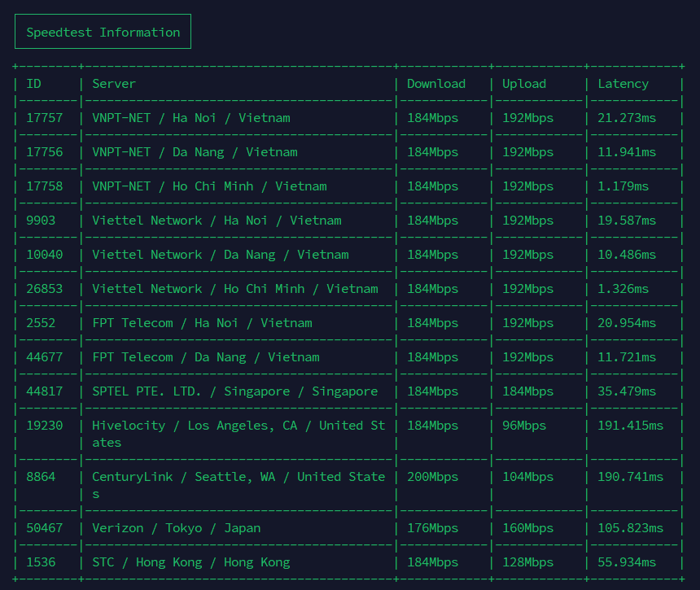The image size is (700, 590).
Task: Click server ID 44677
Action: pos(45,357)
